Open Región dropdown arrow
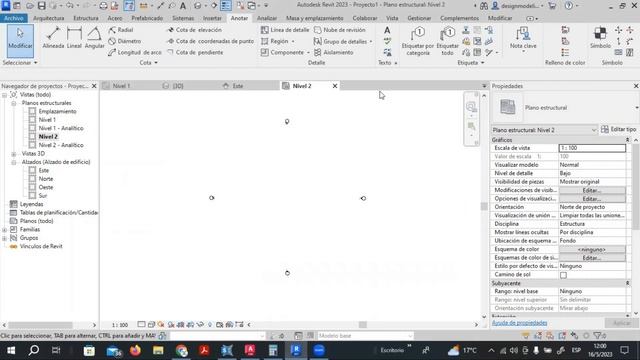The width and height of the screenshot is (640, 360). click(x=293, y=41)
